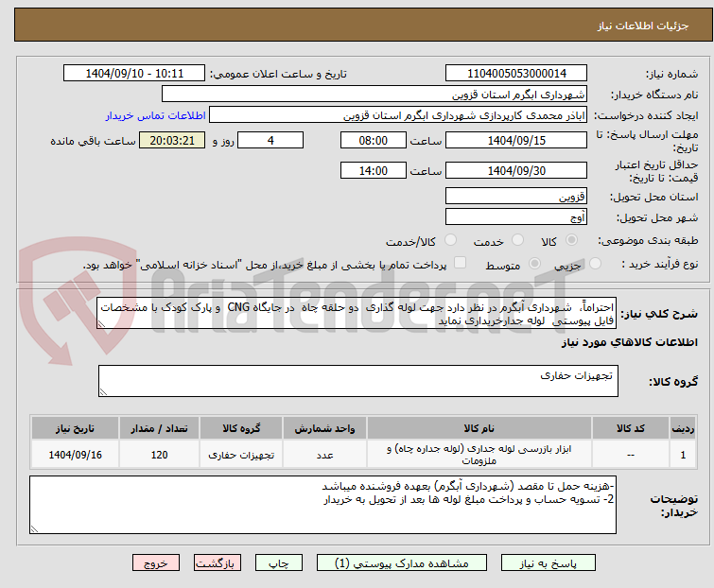Screen dimensions: 714x588
Task: Click the گروه کالا textarea تجهیزات حفاری
Action: (x=358, y=381)
